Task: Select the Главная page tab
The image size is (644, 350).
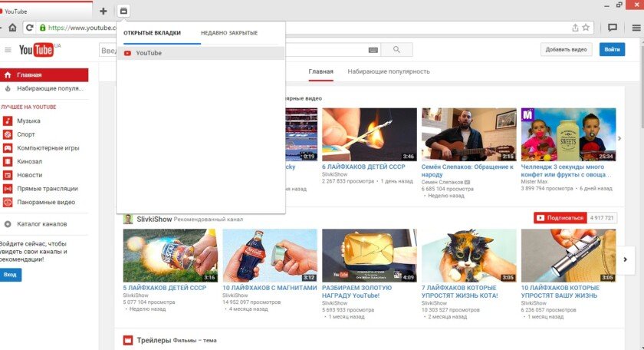Action: tap(320, 71)
